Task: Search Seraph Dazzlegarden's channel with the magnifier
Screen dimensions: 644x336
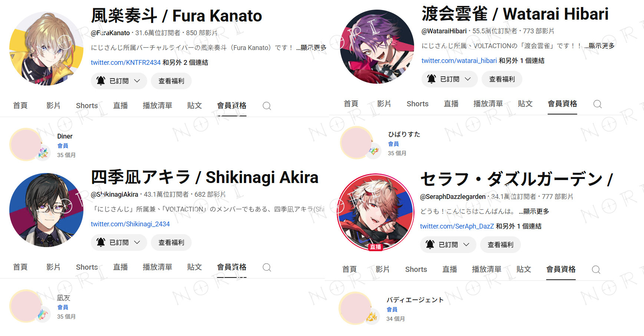Action: coord(596,270)
